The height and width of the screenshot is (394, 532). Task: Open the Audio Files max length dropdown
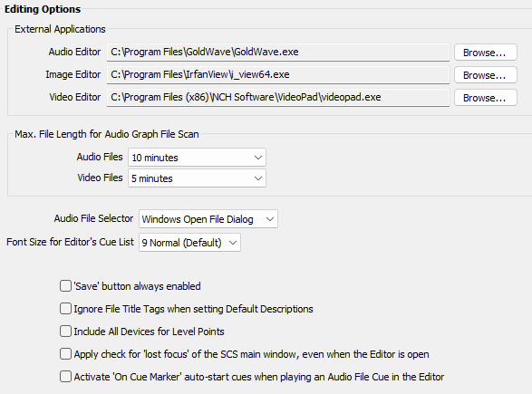click(197, 158)
